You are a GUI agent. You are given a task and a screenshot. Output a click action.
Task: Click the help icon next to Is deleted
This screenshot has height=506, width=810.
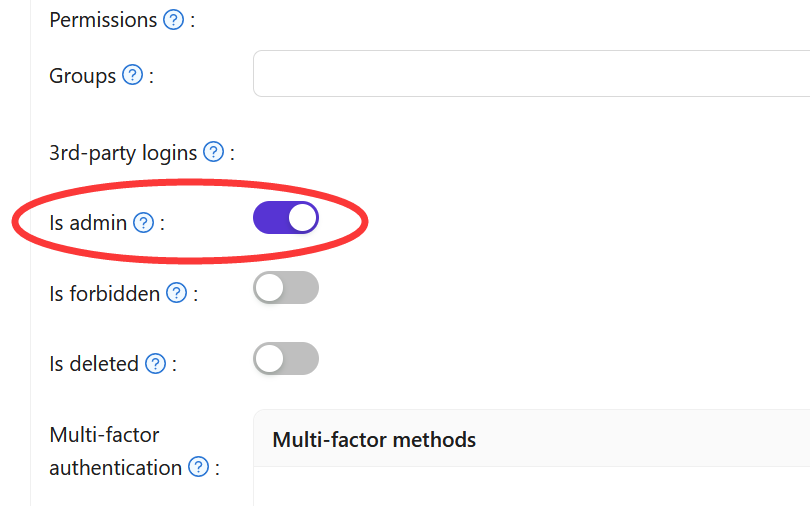tap(155, 364)
